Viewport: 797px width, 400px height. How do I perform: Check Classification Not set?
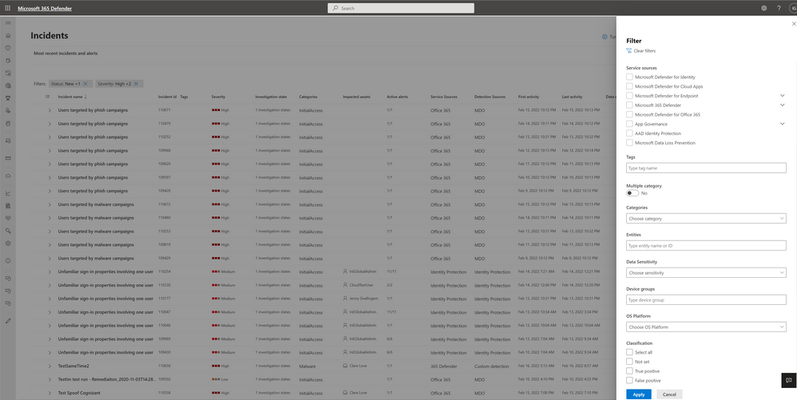[629, 361]
